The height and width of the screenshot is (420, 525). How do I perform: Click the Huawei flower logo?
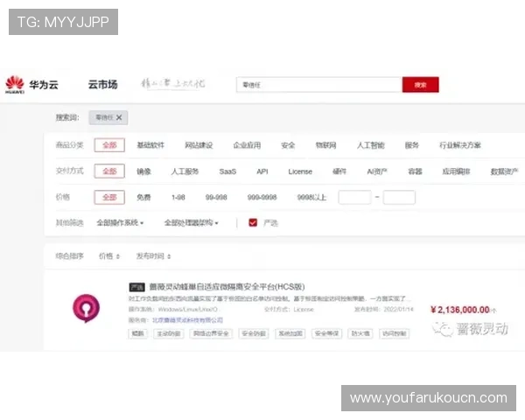(x=15, y=85)
